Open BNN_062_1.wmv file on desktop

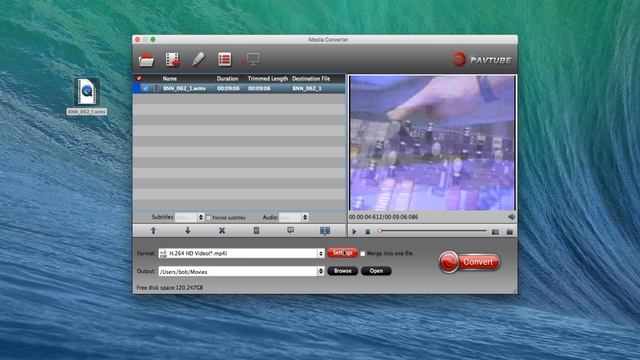pyautogui.click(x=87, y=96)
